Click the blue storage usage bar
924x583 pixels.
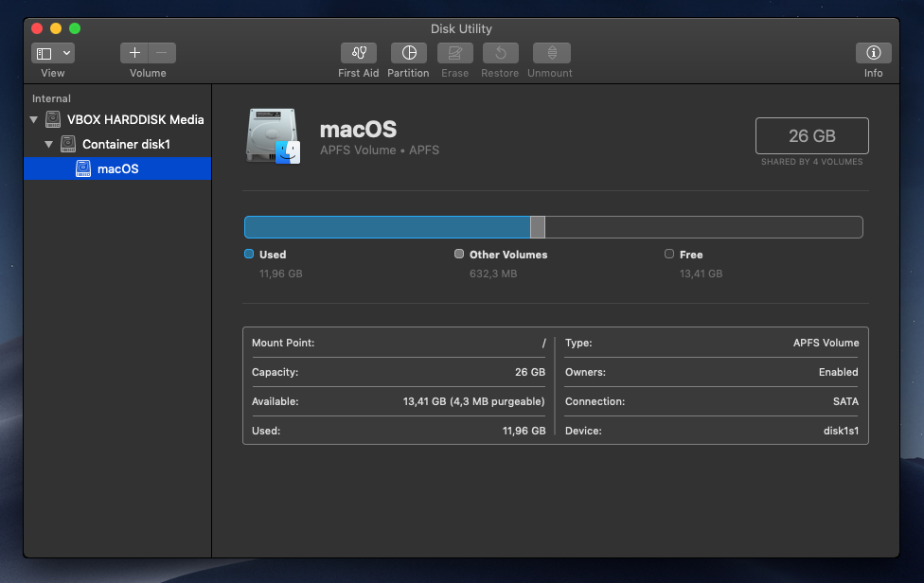(x=386, y=226)
